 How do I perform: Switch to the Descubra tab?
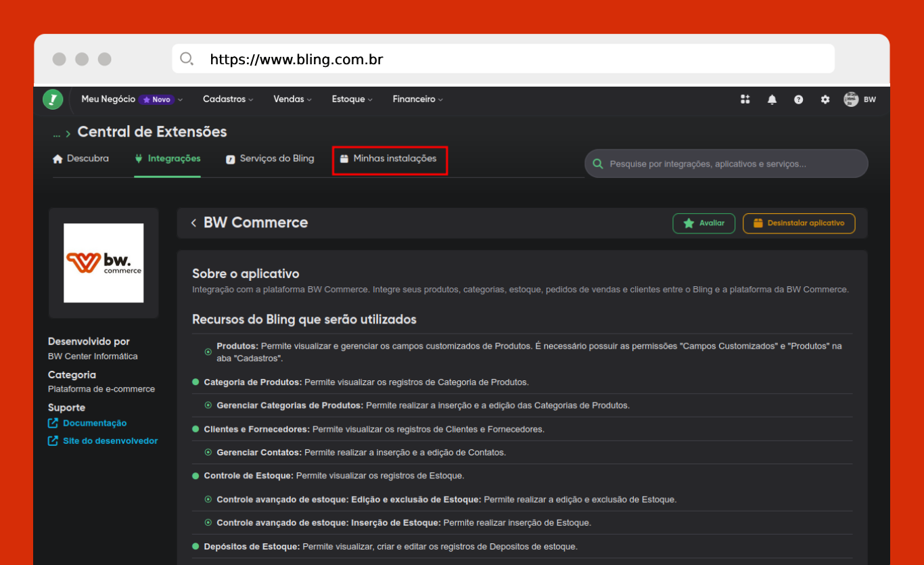pyautogui.click(x=80, y=159)
